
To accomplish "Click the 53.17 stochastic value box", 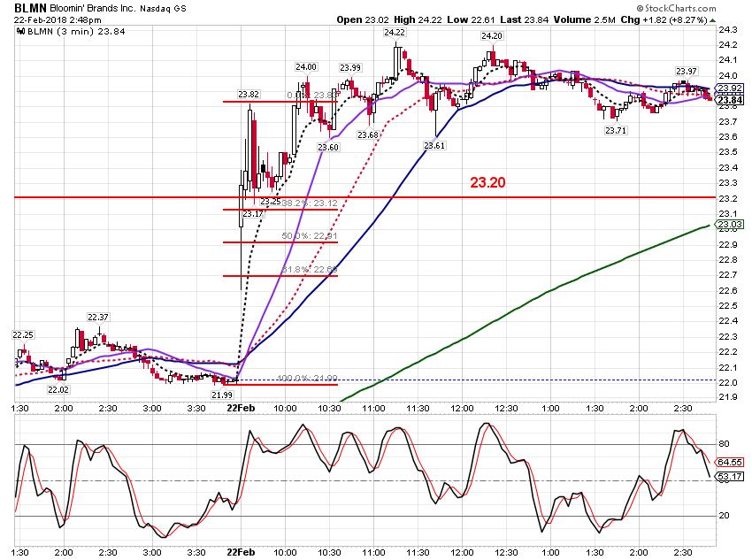I will click(730, 477).
